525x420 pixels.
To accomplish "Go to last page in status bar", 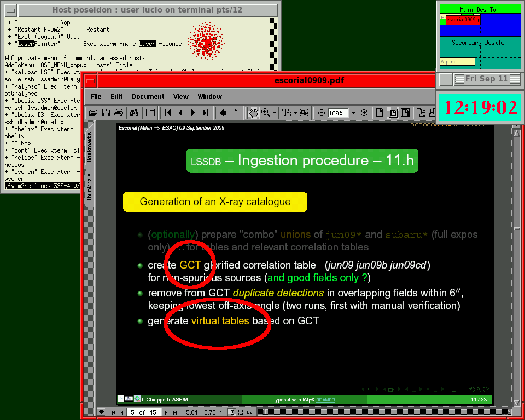I will pos(175,412).
